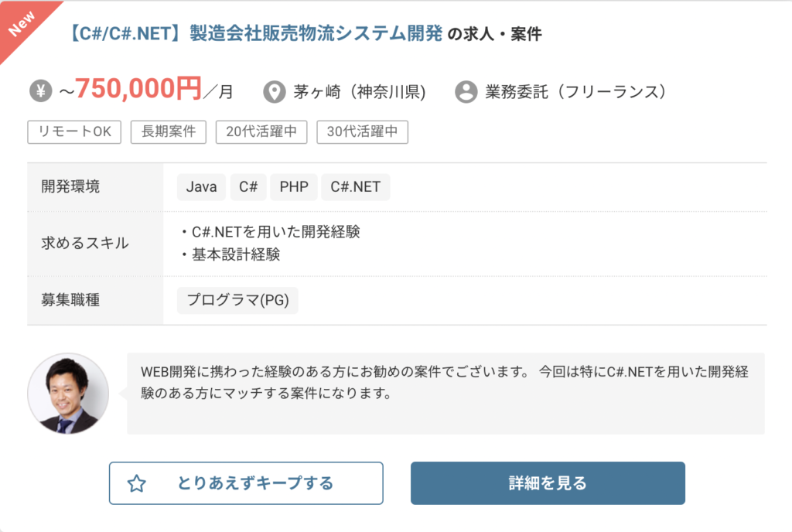Toggle the リモートOK filter tag
The image size is (792, 532).
(73, 131)
